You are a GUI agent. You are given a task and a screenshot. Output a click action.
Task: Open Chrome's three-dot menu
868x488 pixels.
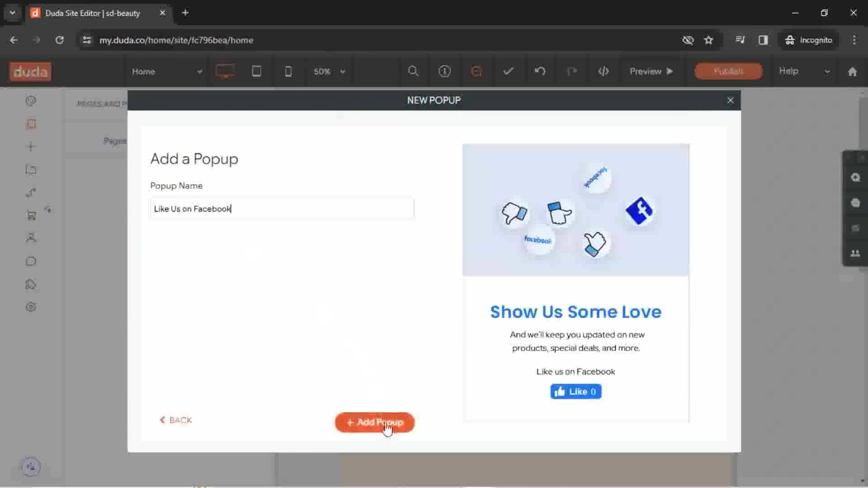(854, 40)
